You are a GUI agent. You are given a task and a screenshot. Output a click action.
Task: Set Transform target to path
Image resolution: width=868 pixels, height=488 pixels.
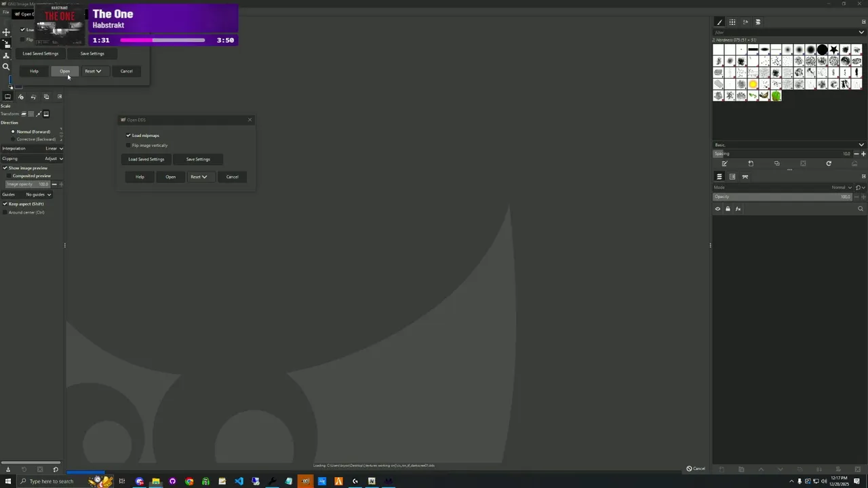39,114
